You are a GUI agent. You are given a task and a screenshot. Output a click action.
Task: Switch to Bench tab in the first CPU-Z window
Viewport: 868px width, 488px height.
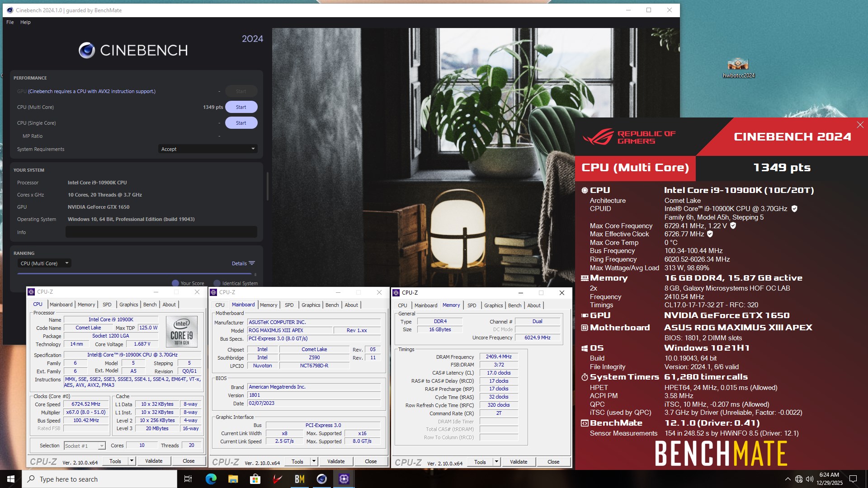pyautogui.click(x=150, y=305)
